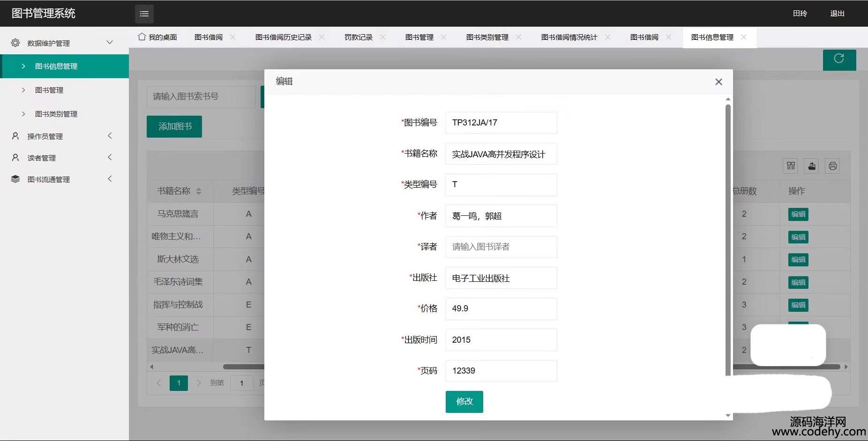Click the 译者 input field
868x441 pixels.
501,247
